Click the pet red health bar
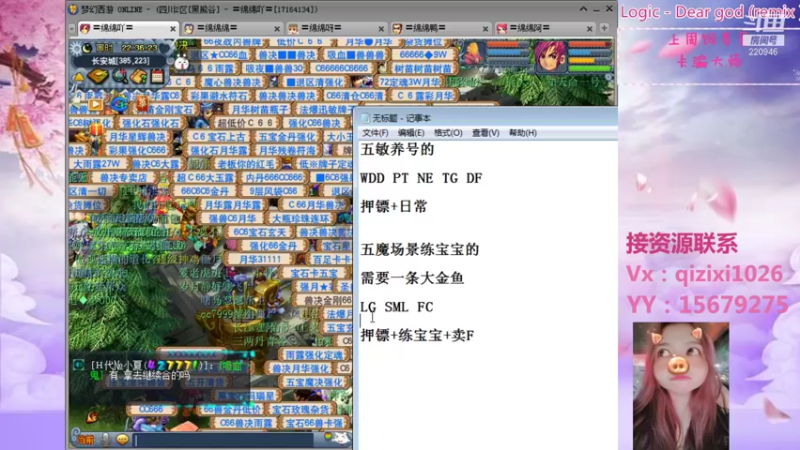 508,44
